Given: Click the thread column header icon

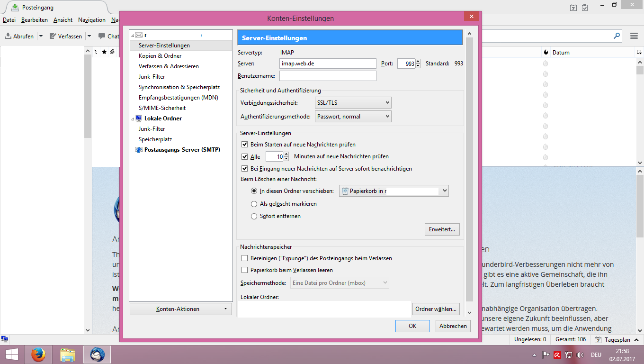Looking at the screenshot, I should 96,52.
